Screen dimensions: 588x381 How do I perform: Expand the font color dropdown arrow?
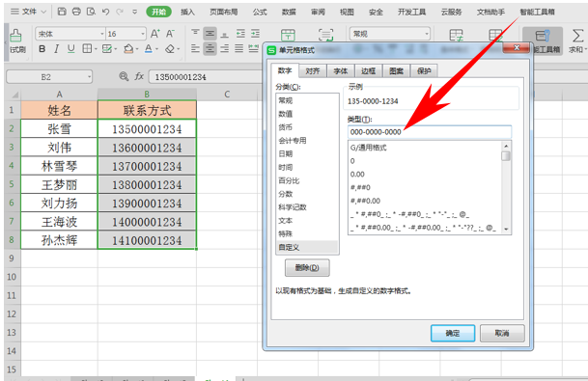(156, 49)
